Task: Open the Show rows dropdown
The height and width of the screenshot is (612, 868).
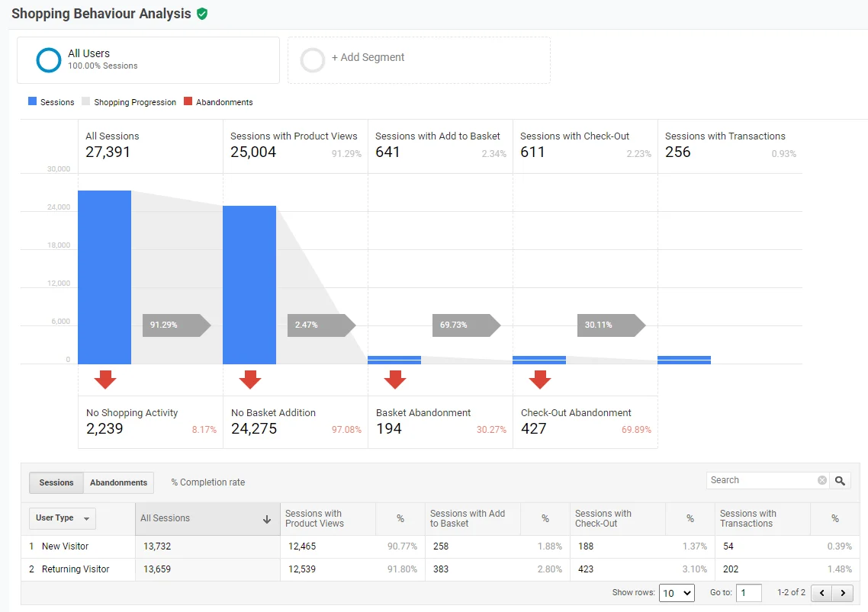Action: pos(677,593)
